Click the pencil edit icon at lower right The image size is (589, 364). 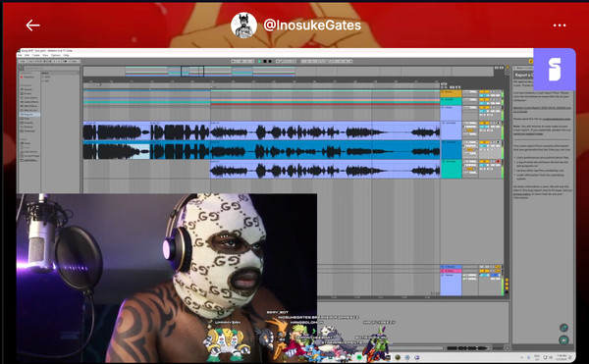[563, 328]
